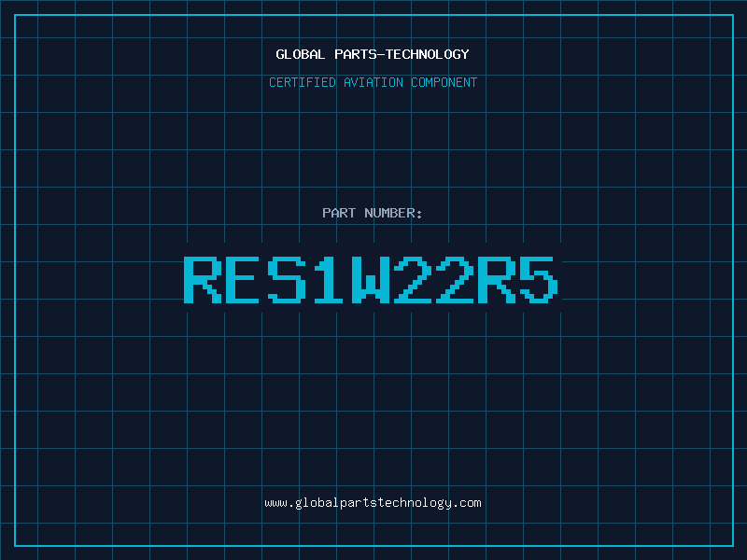747x560 pixels.
Task: Click the PART NUMBER: label
Action: click(372, 213)
